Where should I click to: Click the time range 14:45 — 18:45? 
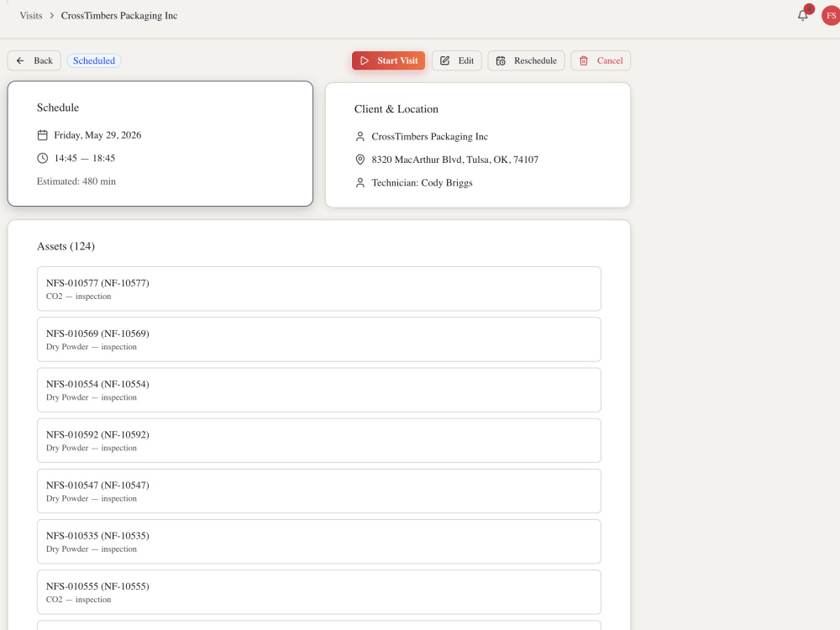[85, 158]
